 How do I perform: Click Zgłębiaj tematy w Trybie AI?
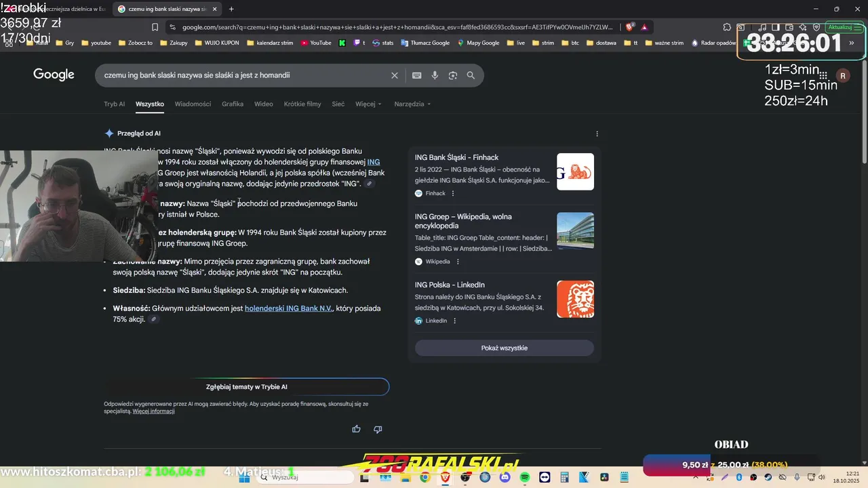(x=247, y=386)
